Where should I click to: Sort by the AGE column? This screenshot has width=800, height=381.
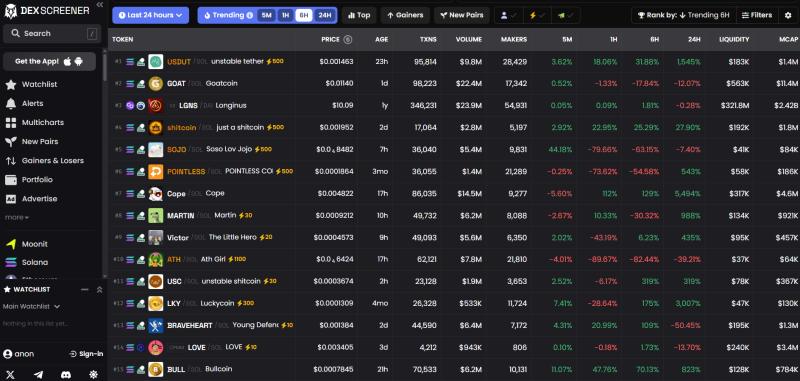(381, 39)
